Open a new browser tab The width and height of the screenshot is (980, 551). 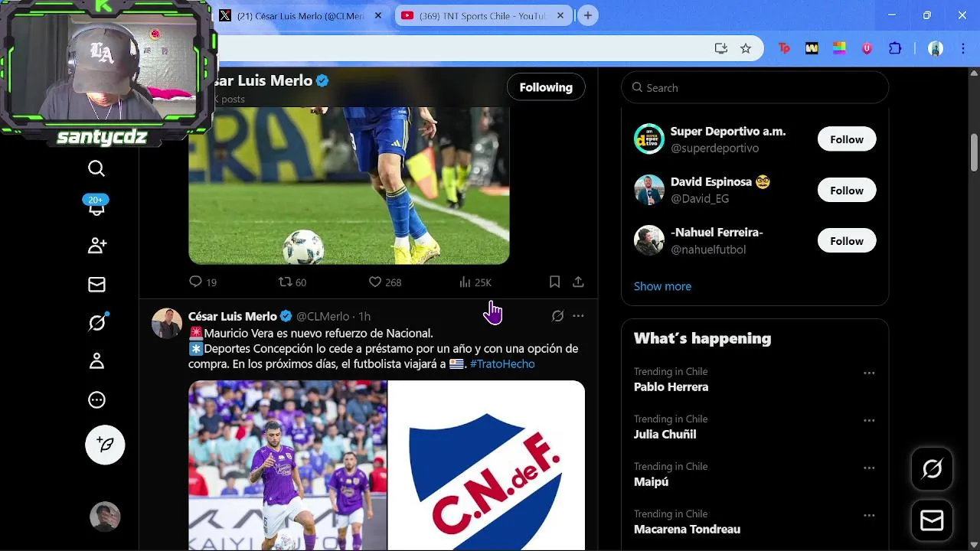click(x=587, y=15)
